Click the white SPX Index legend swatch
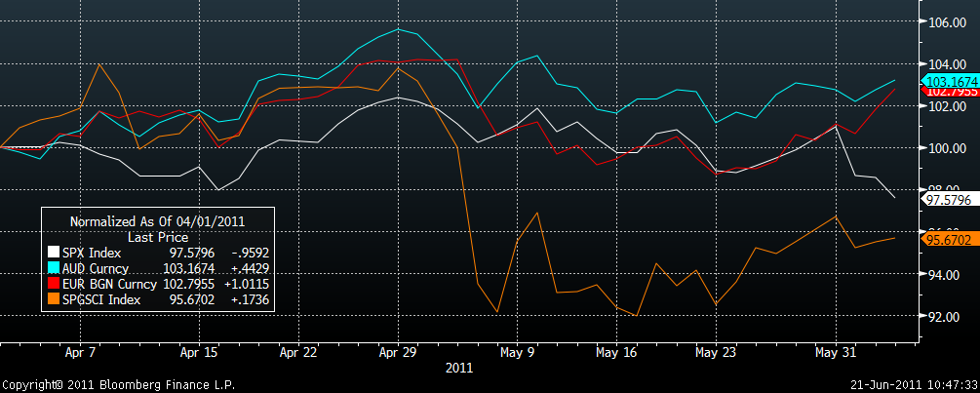Viewport: 980px width, 393px height. click(x=55, y=253)
